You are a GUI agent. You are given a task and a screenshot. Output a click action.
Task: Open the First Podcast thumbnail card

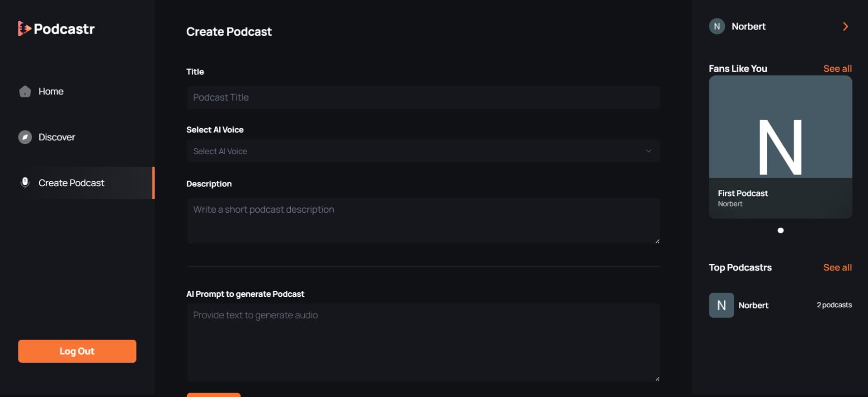coord(780,147)
